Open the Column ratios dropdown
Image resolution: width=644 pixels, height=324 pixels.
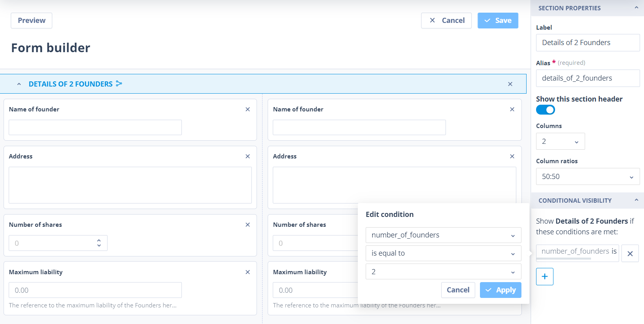(x=588, y=177)
